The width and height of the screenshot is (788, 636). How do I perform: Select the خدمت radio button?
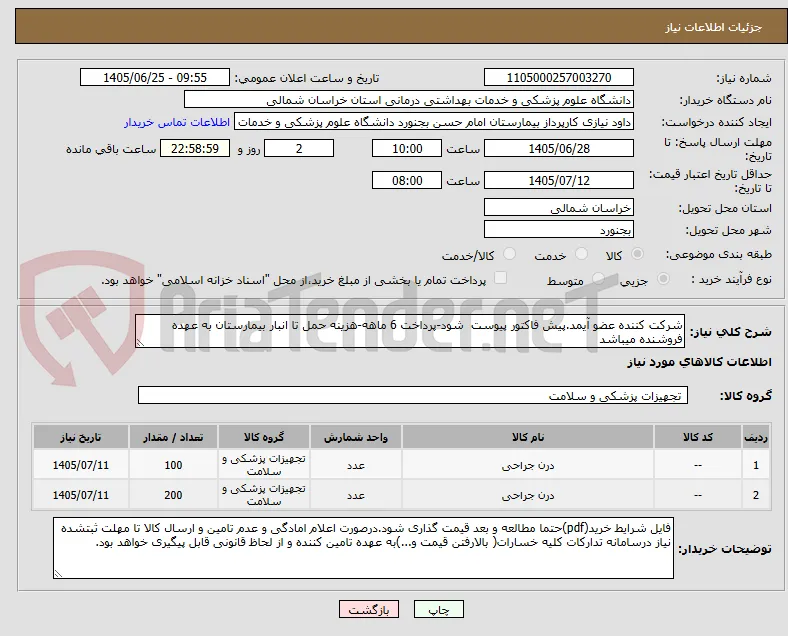point(581,254)
